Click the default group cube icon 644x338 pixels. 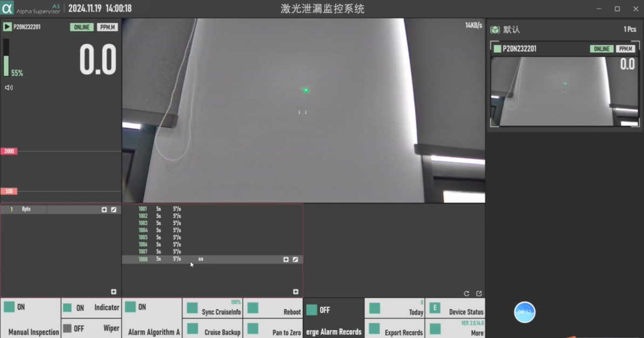coord(495,30)
